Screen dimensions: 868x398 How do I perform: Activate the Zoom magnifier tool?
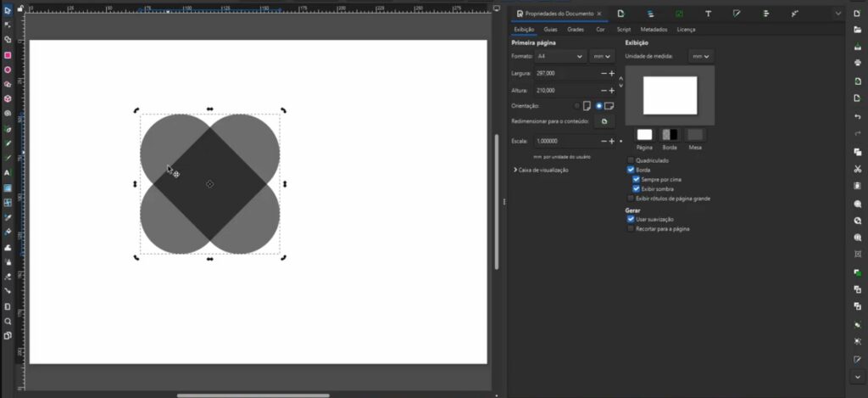pos(8,321)
